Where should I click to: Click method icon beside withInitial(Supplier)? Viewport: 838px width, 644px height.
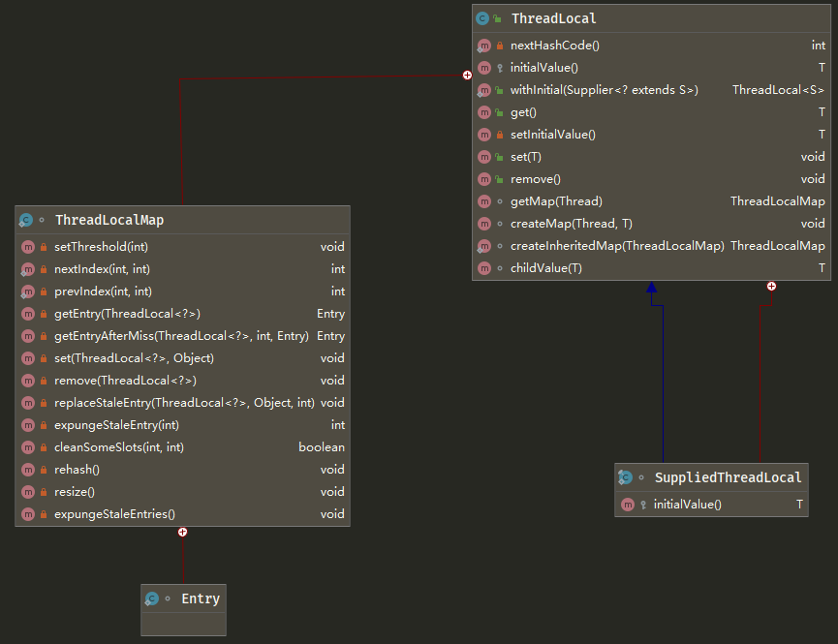483,90
